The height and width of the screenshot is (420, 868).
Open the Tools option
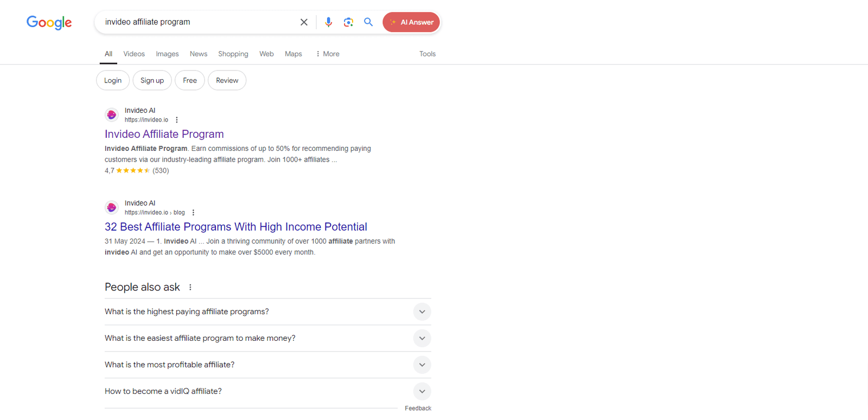point(427,54)
